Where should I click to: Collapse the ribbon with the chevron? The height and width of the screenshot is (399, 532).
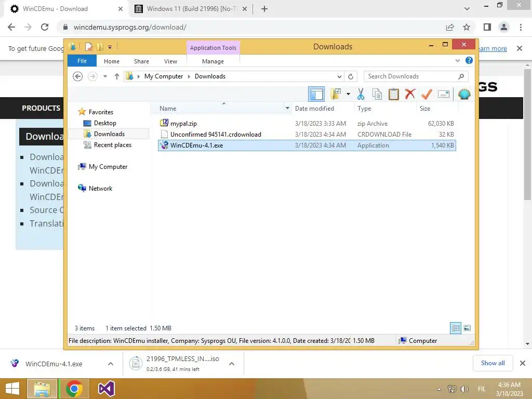click(457, 60)
